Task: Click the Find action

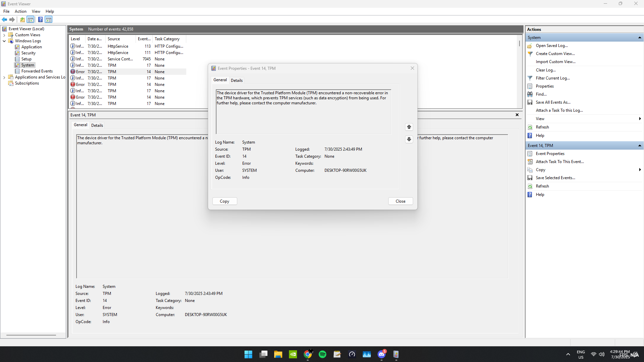Action: tap(541, 94)
